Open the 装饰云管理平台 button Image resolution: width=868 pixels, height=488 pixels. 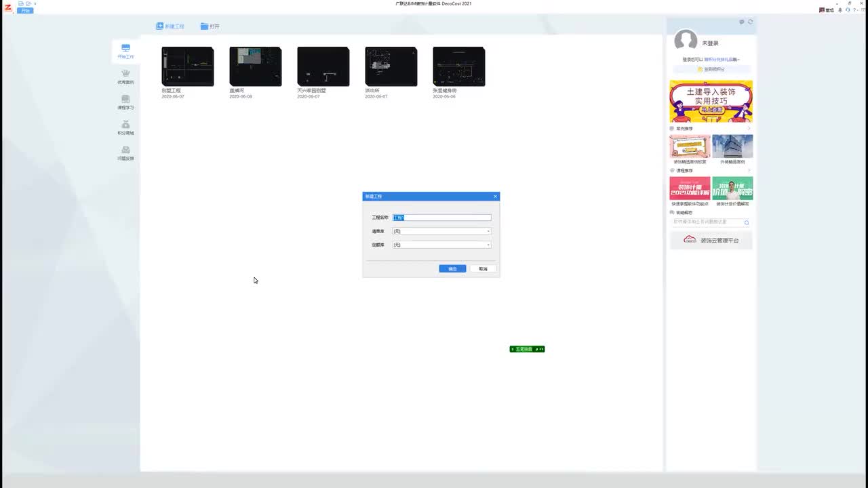[711, 240]
